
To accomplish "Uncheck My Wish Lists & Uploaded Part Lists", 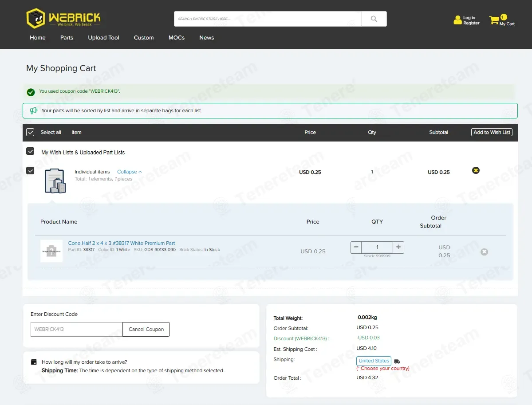I will 30,151.
